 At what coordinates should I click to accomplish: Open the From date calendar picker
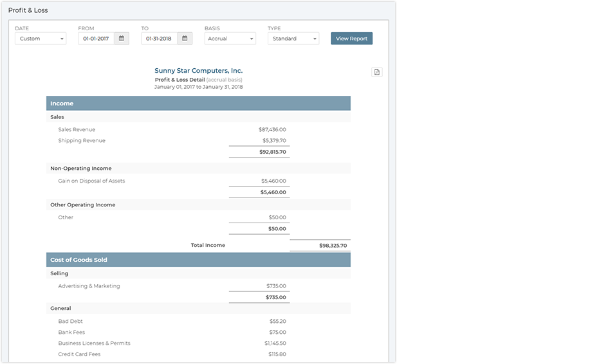tap(122, 39)
